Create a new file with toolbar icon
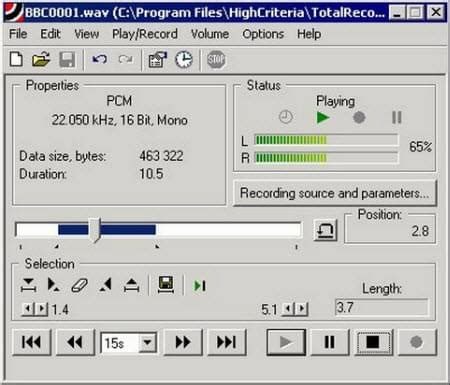This screenshot has height=385, width=450. click(16, 60)
